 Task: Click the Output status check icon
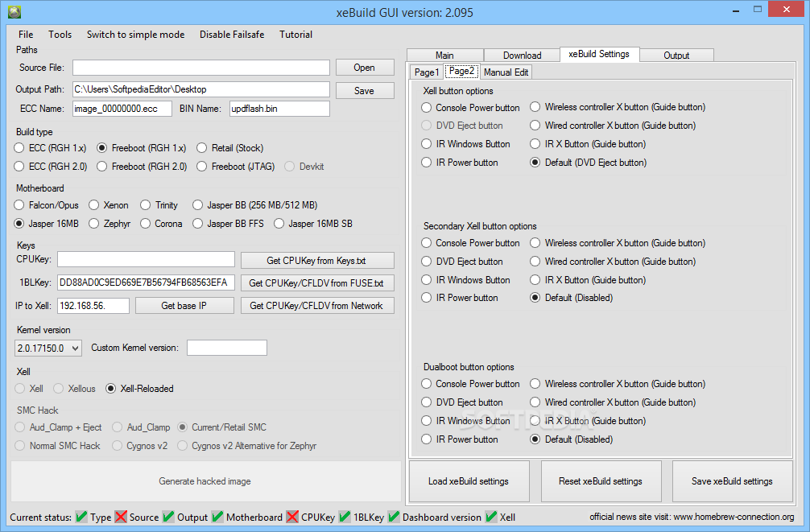pos(168,517)
